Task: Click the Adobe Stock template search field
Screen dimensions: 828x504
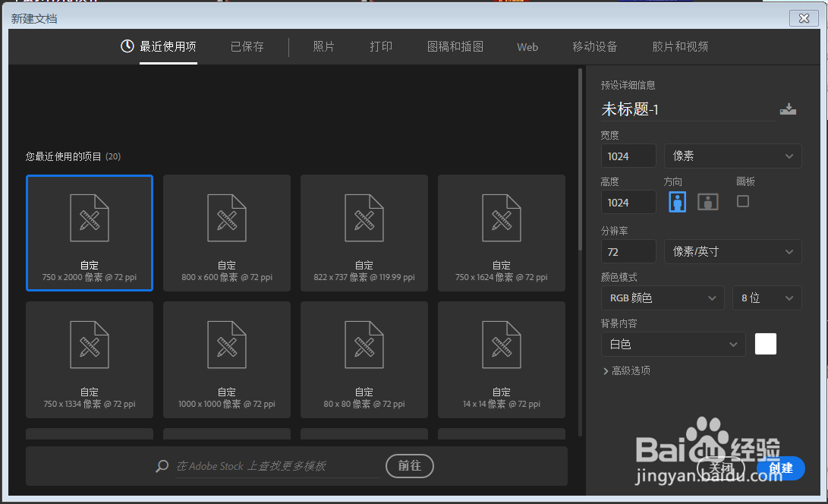Action: tap(277, 466)
